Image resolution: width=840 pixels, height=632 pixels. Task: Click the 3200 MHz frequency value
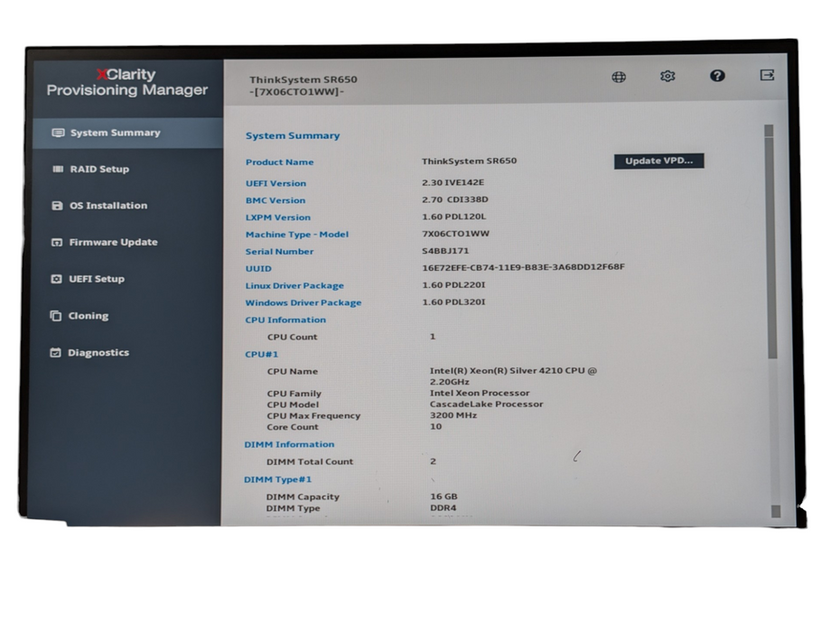coord(453,415)
